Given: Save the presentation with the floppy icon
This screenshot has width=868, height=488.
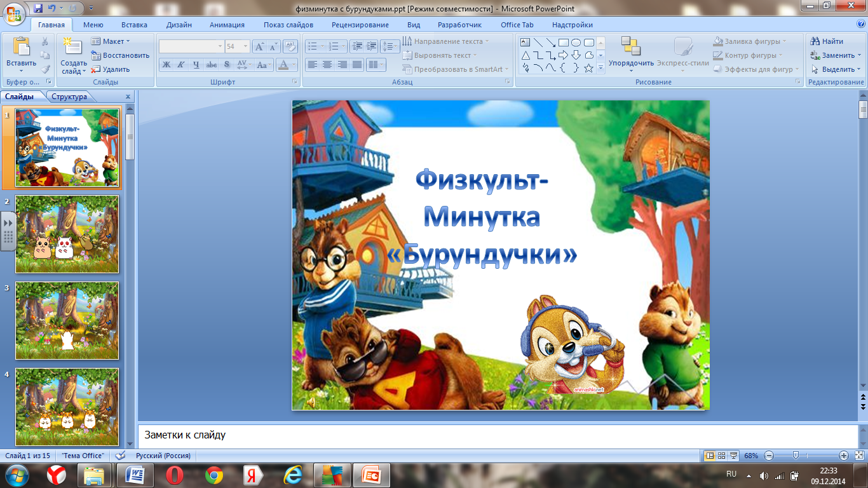Looking at the screenshot, I should tap(38, 8).
